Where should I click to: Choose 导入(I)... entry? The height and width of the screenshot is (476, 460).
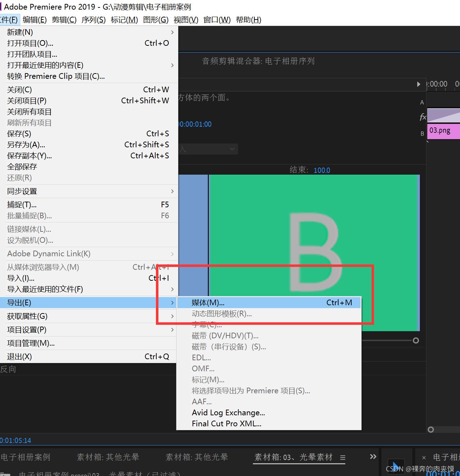point(88,278)
